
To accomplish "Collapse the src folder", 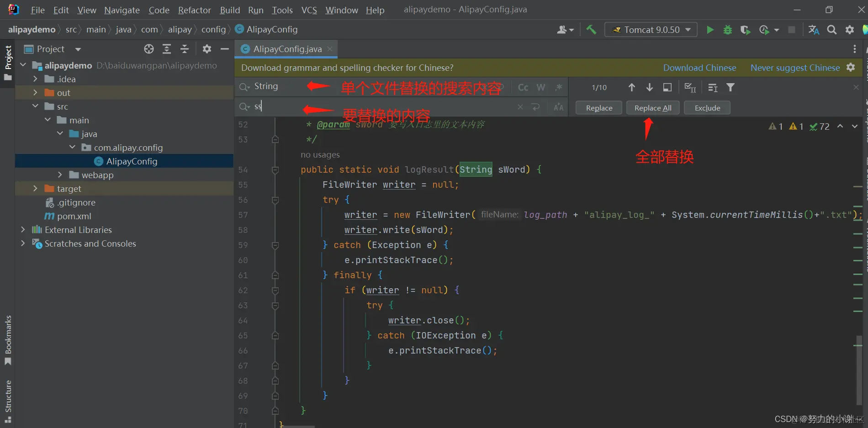I will (35, 106).
